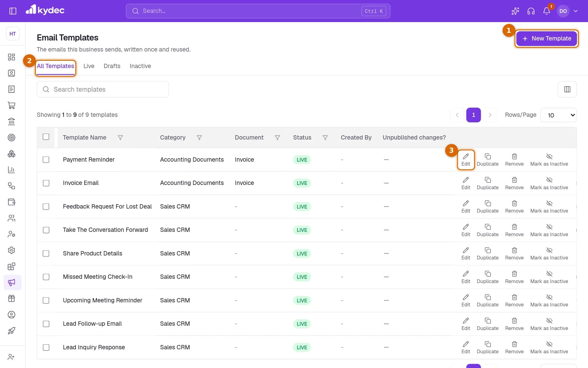This screenshot has height=368, width=588.
Task: Mark Payment Reminder as Inactive
Action: coord(549,160)
